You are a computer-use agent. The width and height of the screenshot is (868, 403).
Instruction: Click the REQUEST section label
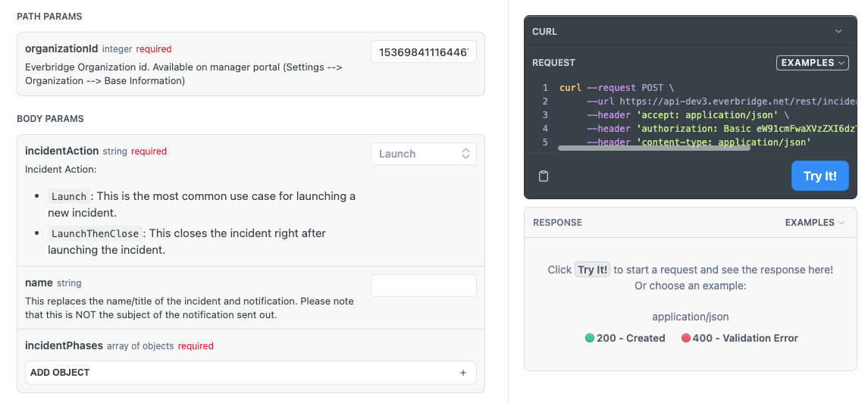click(553, 63)
